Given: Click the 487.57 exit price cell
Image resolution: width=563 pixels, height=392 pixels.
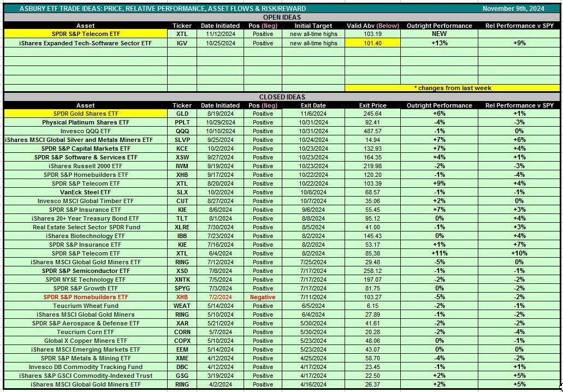Looking at the screenshot, I should tap(372, 131).
